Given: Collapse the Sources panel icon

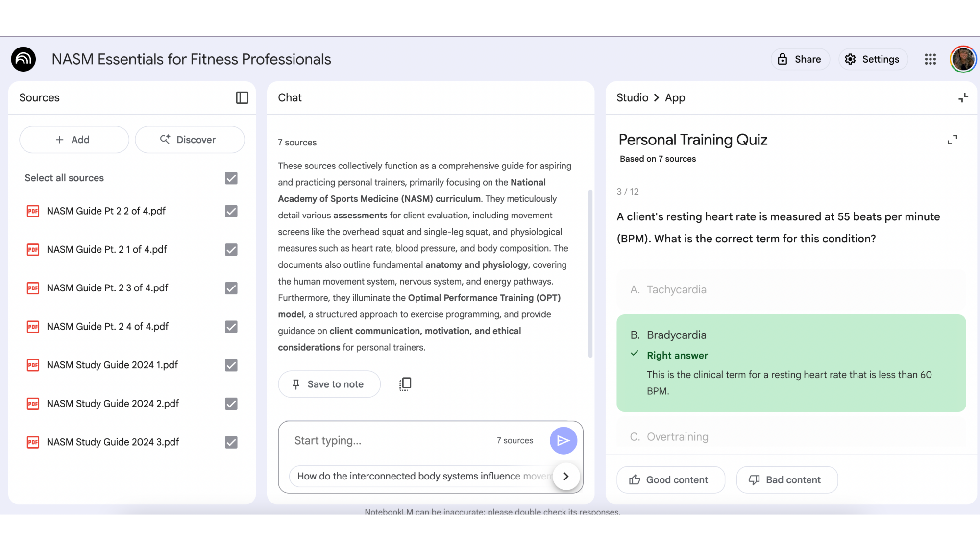Looking at the screenshot, I should 242,97.
